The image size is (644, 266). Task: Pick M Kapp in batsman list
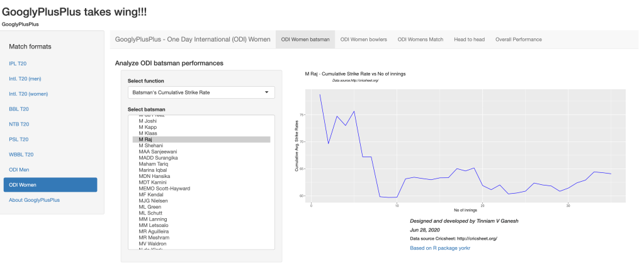[x=148, y=127]
